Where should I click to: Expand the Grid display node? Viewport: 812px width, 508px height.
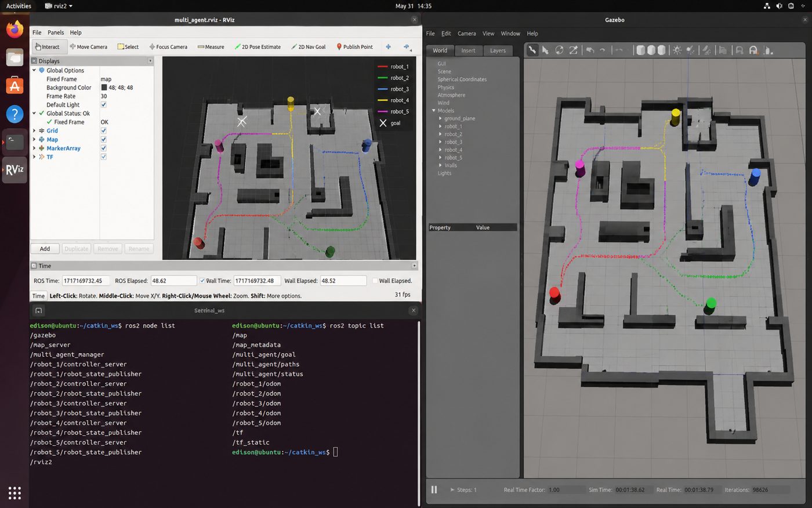[34, 131]
